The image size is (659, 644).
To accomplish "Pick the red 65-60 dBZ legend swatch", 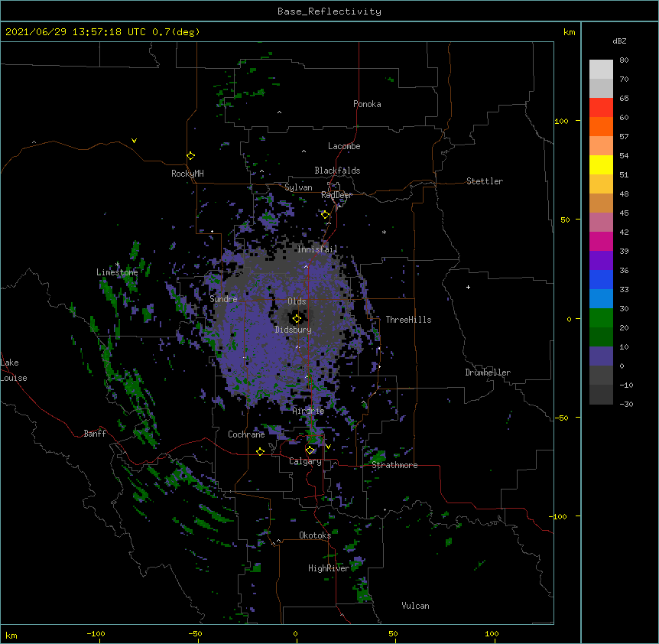I will (601, 108).
